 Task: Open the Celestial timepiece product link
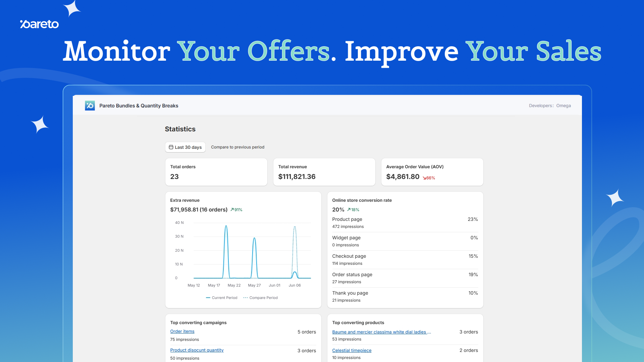pyautogui.click(x=352, y=350)
